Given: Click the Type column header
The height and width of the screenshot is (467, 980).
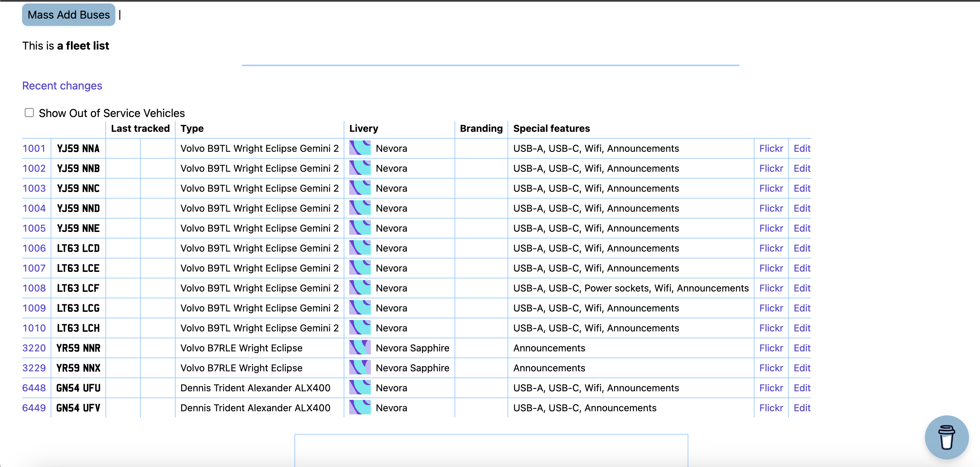Looking at the screenshot, I should point(192,129).
